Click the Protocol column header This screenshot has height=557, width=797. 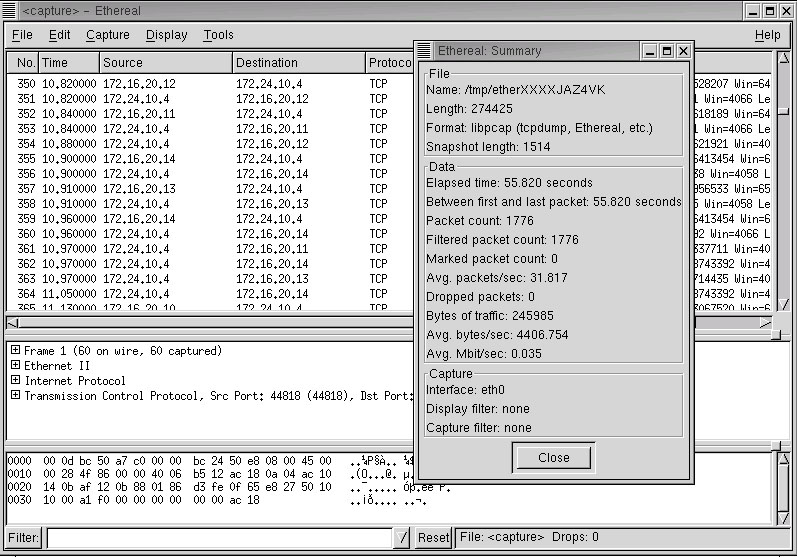pos(389,63)
